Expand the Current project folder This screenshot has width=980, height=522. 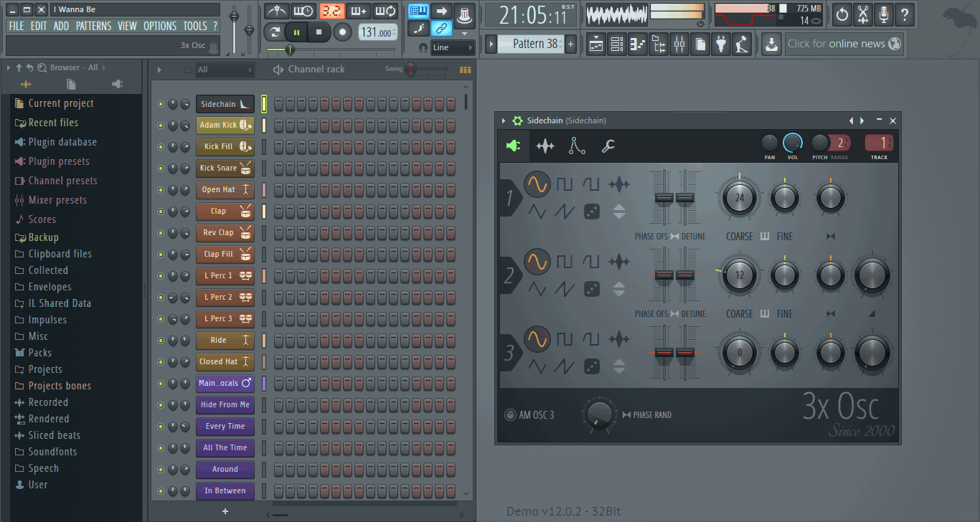[x=55, y=103]
